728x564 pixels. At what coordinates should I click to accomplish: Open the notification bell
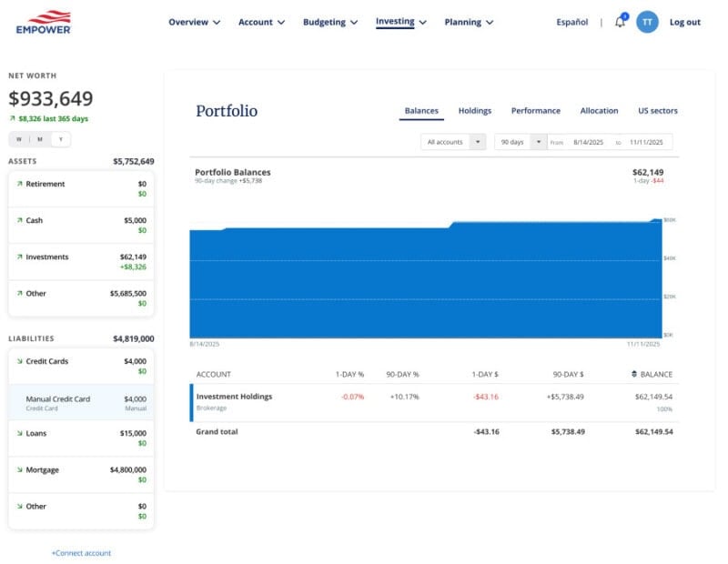pos(618,22)
